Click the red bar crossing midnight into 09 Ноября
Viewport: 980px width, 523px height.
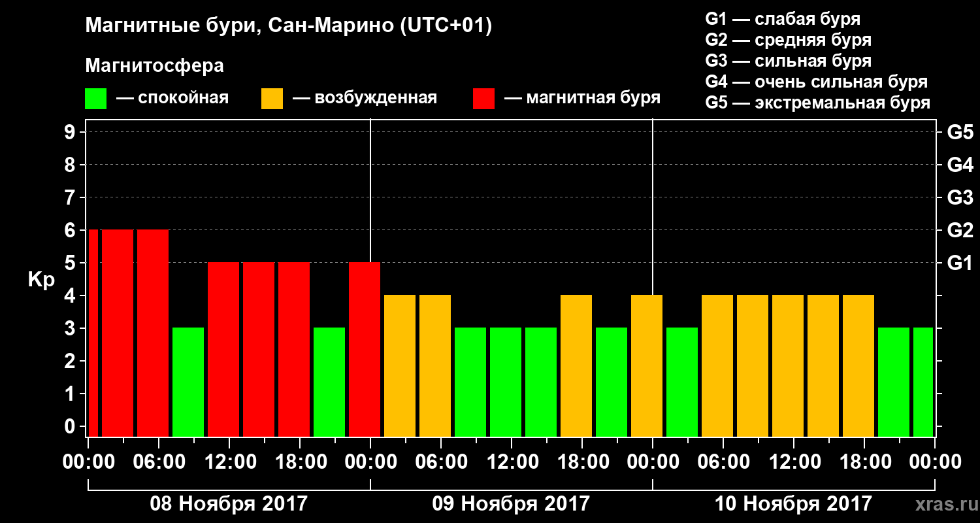(365, 350)
